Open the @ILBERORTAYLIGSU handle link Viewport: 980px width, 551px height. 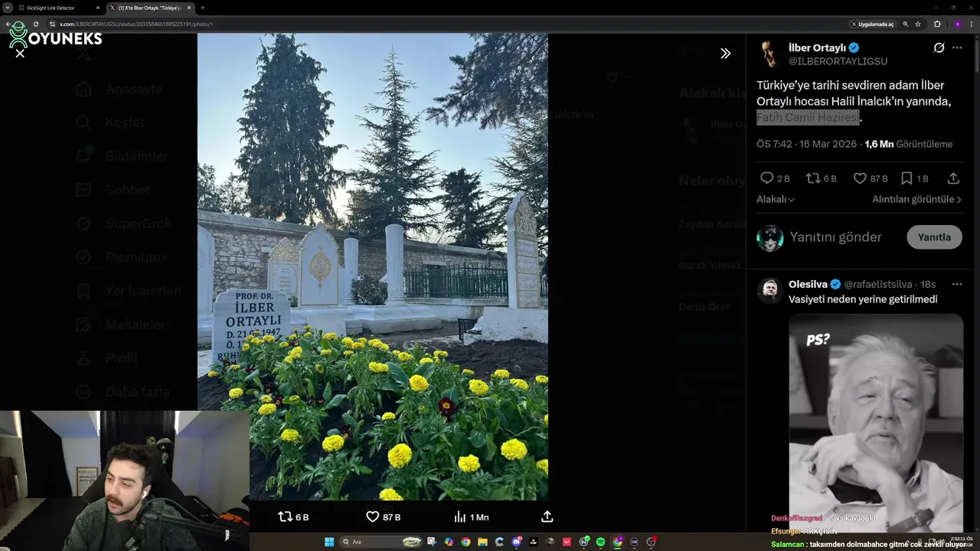click(x=838, y=61)
